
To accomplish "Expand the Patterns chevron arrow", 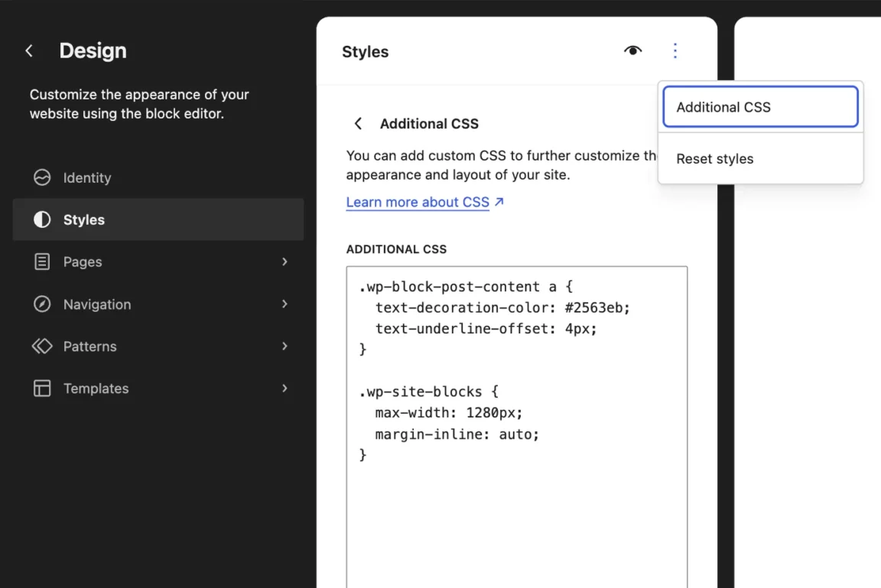I will (284, 346).
